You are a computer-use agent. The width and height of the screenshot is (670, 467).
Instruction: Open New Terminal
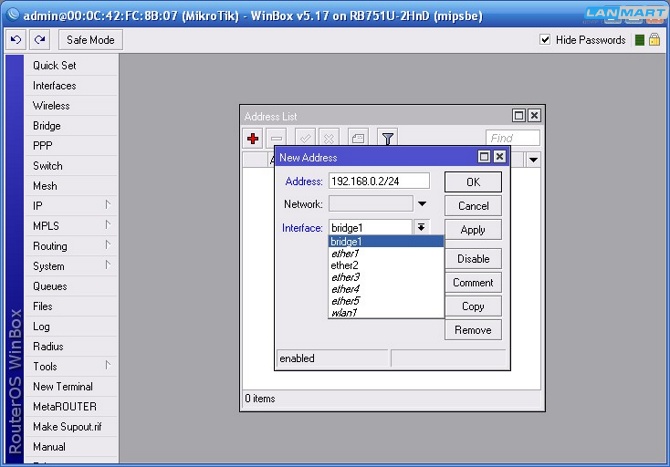point(71,387)
